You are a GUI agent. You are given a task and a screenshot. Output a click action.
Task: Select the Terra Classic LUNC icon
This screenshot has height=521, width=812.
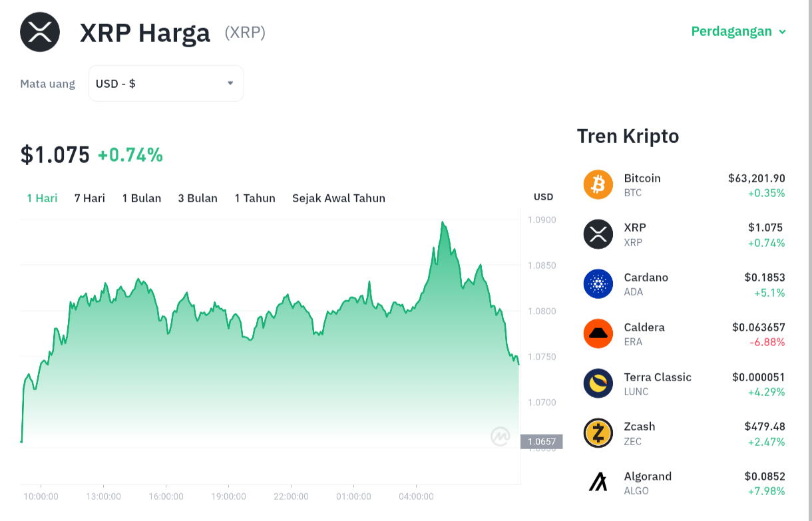(x=598, y=383)
